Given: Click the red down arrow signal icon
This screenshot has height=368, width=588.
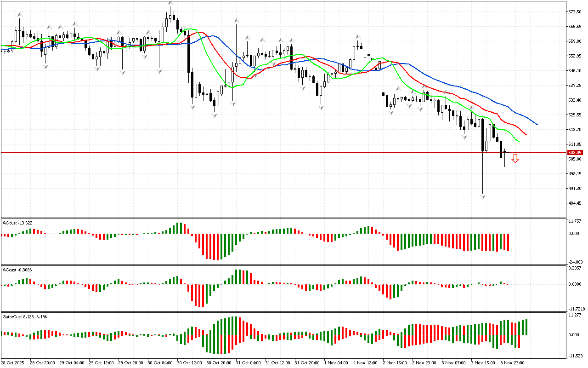Looking at the screenshot, I should coord(515,159).
